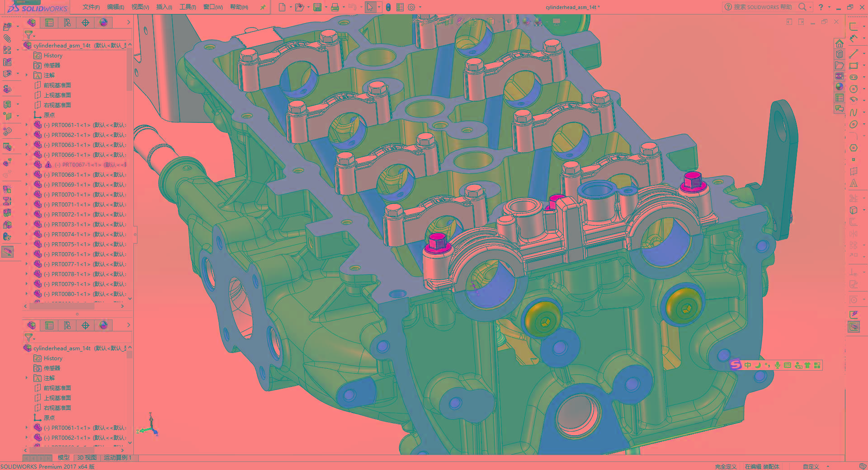Open the Help question-mark dropdown arrow
868x470 pixels.
pos(829,7)
